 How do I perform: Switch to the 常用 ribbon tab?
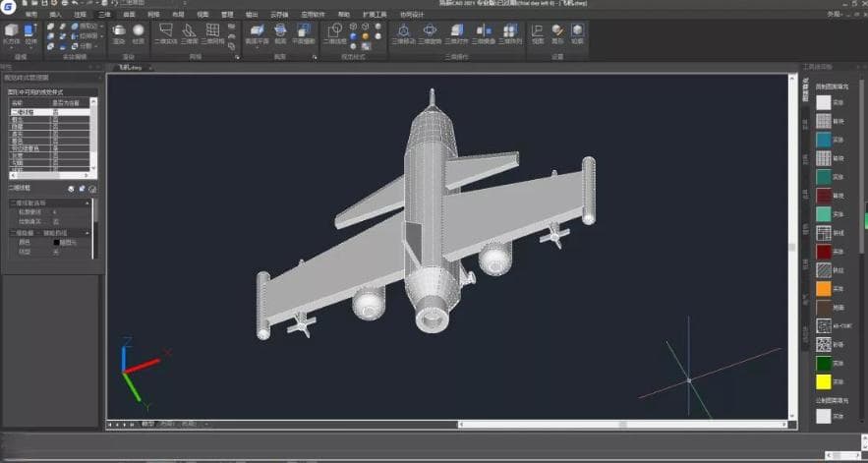tap(31, 15)
